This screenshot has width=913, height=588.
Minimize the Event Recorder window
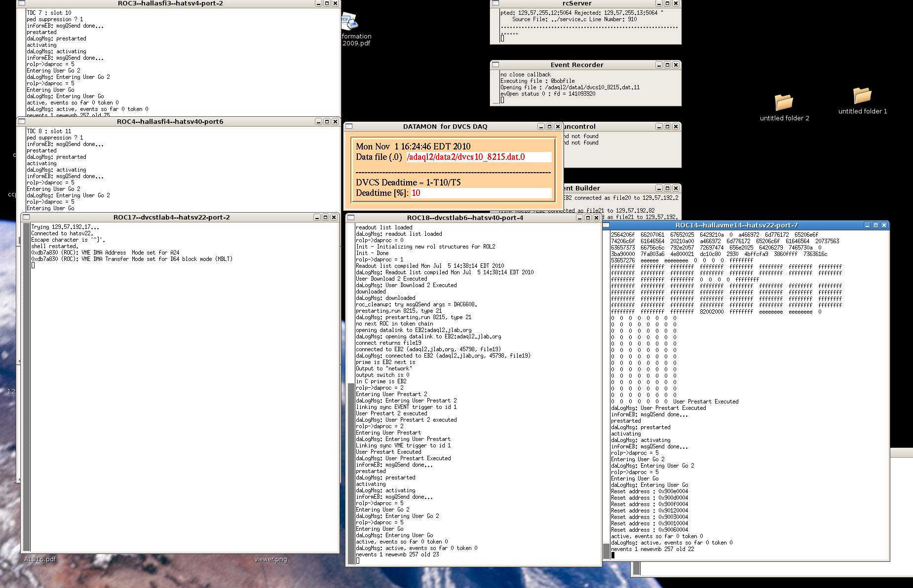point(659,65)
